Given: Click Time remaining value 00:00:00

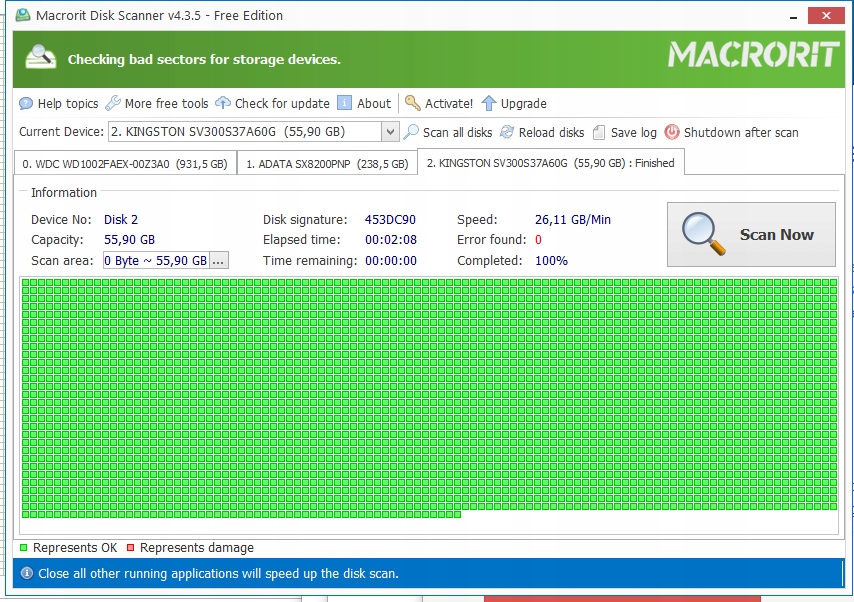Looking at the screenshot, I should click(391, 260).
